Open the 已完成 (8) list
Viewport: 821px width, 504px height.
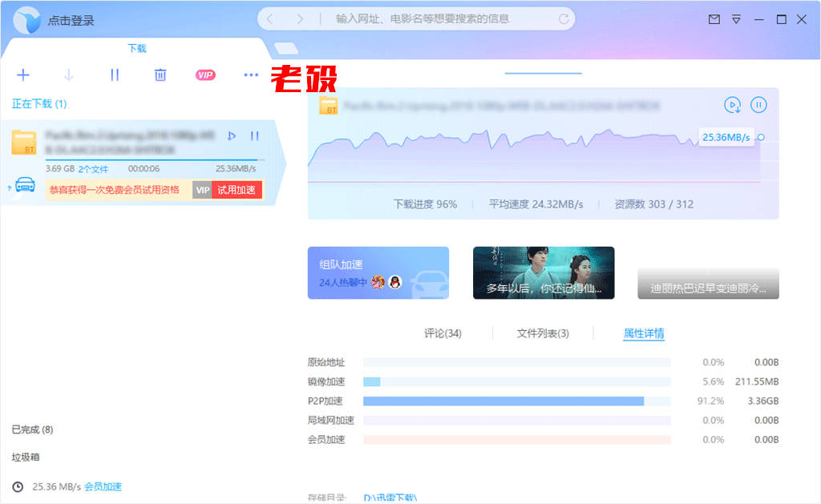click(32, 429)
